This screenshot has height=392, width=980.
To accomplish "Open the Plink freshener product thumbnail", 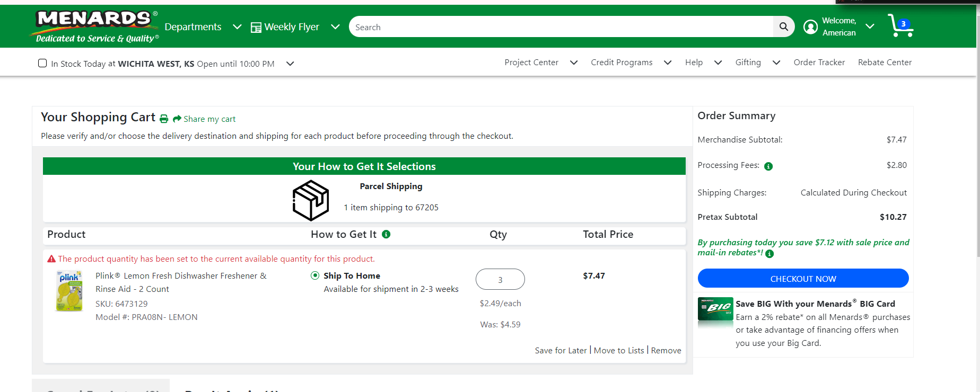I will [x=69, y=291].
